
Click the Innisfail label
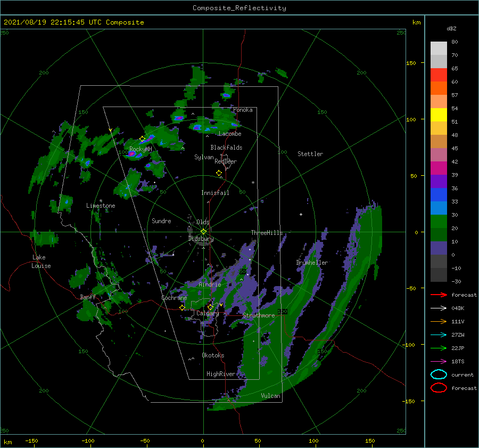[x=215, y=193]
